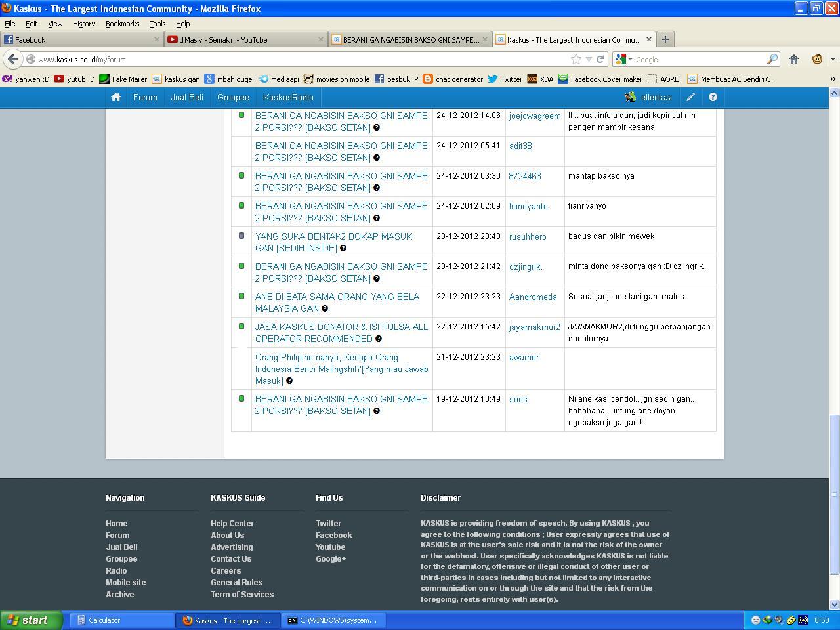This screenshot has height=630, width=840.
Task: Open the rusuhhero user profile link
Action: click(528, 236)
